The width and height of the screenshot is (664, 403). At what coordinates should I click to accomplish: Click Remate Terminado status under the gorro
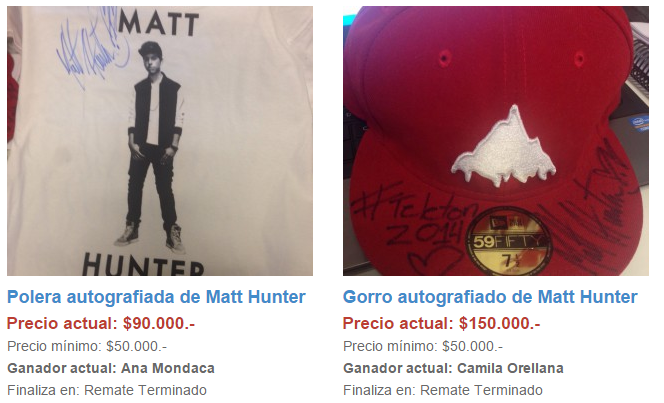pyautogui.click(x=481, y=390)
